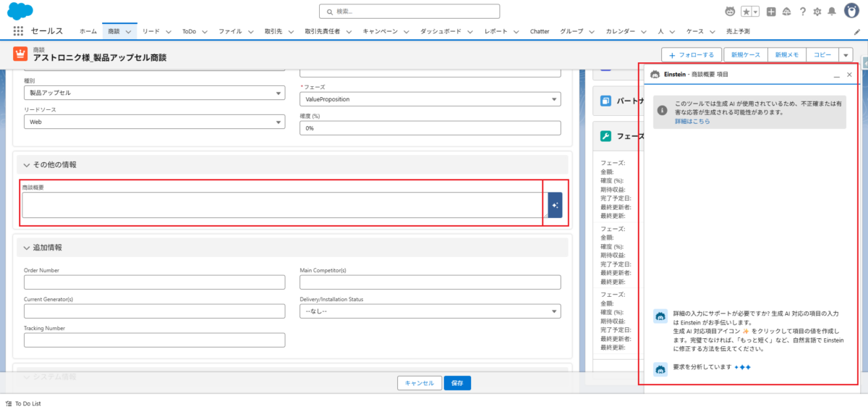Click the 詳細はこちら link in Einstein panel
Viewport: 868px width, 412px height.
[692, 122]
